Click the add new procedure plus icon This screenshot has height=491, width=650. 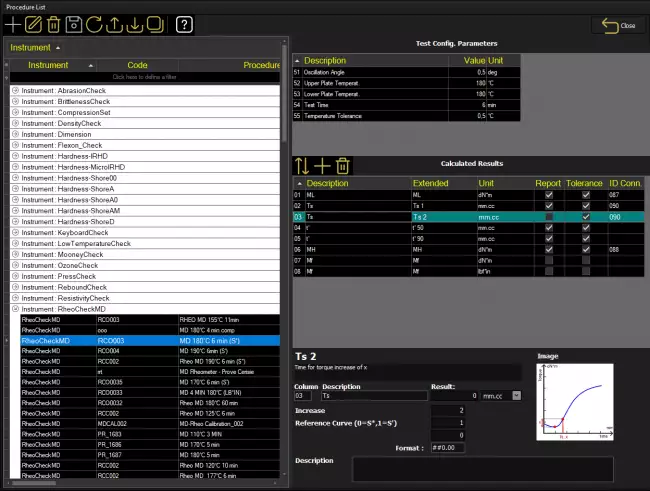point(13,24)
